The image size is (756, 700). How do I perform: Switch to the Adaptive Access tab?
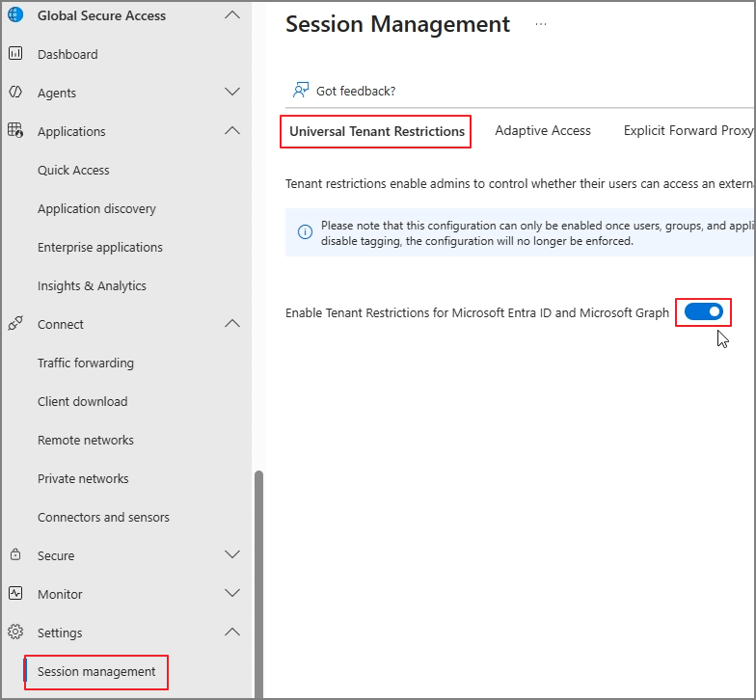[x=543, y=131]
